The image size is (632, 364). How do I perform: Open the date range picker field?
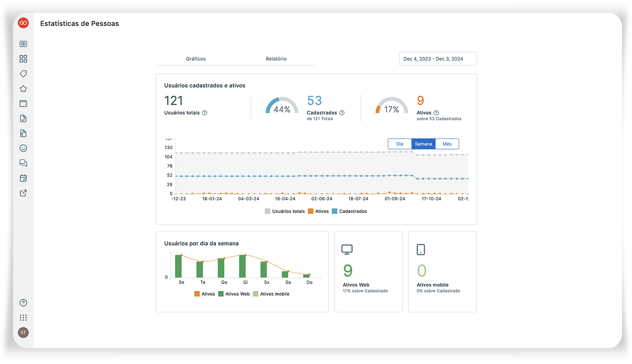point(438,59)
